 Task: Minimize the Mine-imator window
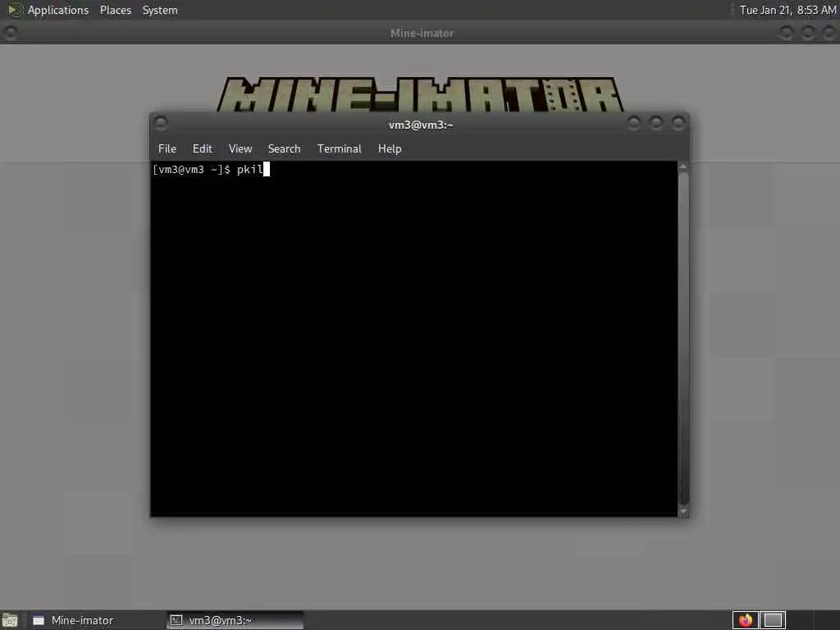(x=786, y=33)
